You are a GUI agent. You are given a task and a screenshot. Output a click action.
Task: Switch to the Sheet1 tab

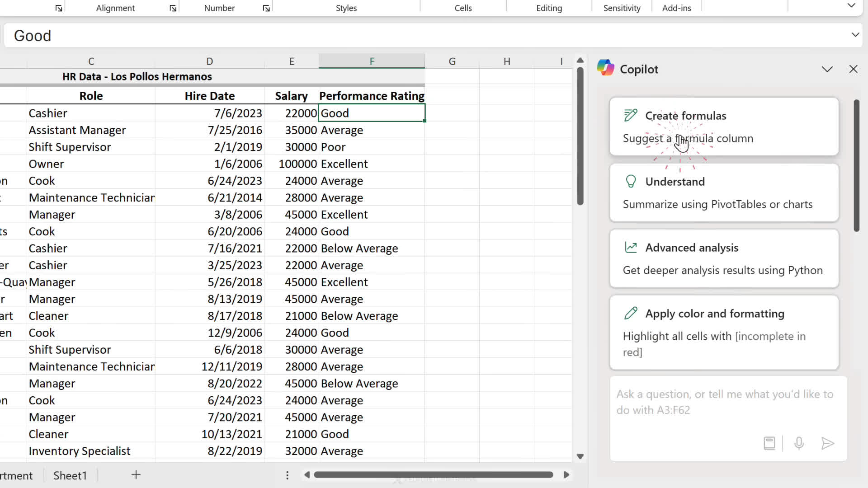coord(70,475)
